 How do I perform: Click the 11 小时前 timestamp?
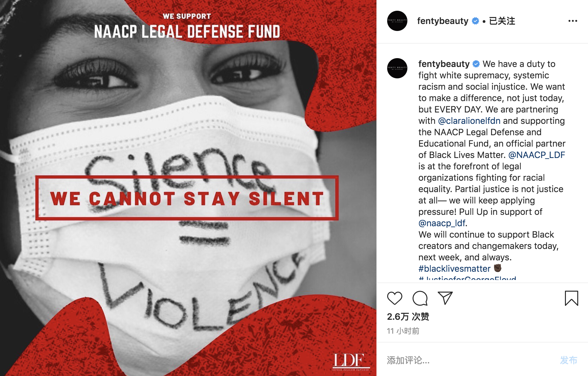[x=403, y=331]
